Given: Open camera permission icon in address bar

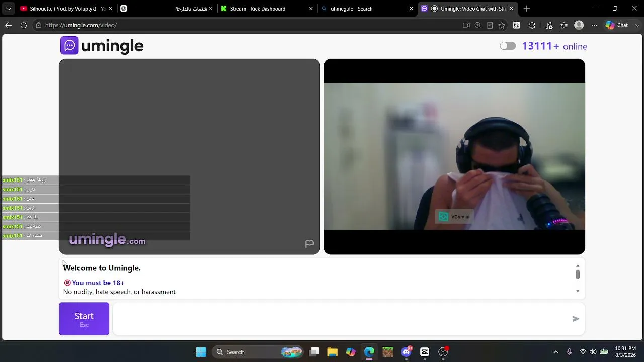Looking at the screenshot, I should [x=466, y=25].
